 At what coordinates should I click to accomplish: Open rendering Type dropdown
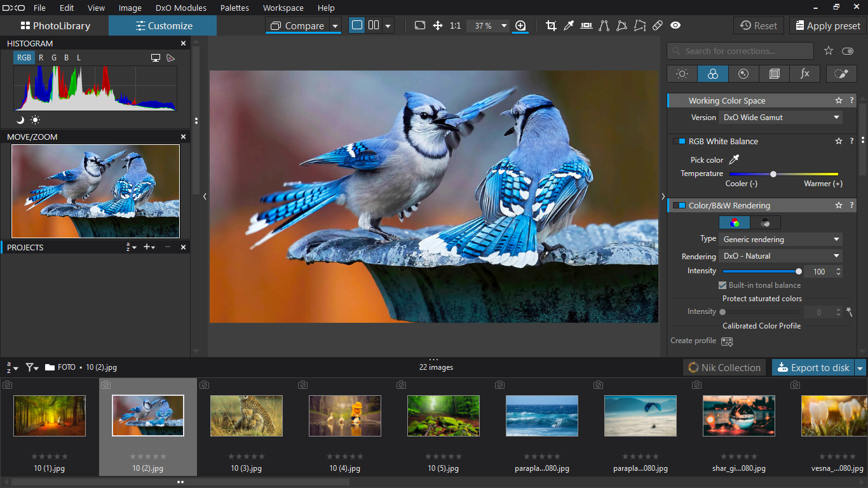pyautogui.click(x=781, y=240)
